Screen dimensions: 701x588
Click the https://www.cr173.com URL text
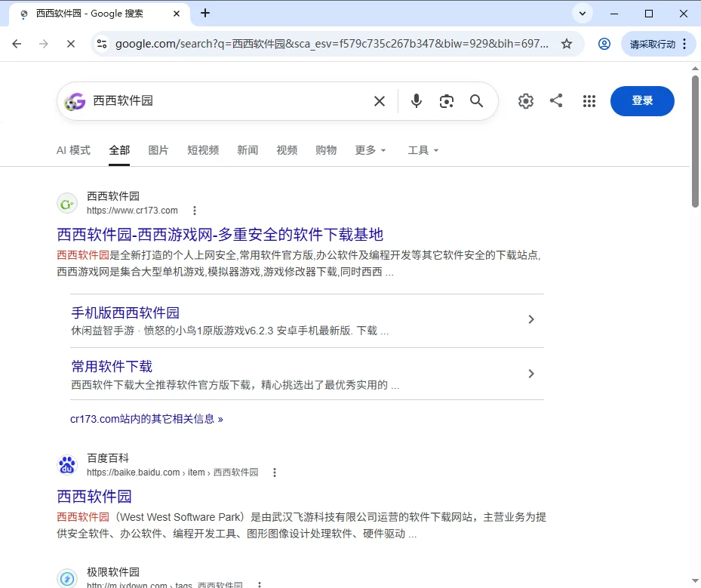click(x=132, y=210)
